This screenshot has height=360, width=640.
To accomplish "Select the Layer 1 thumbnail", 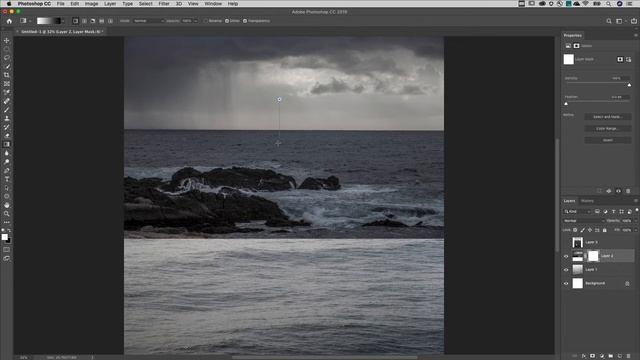I will pos(578,269).
